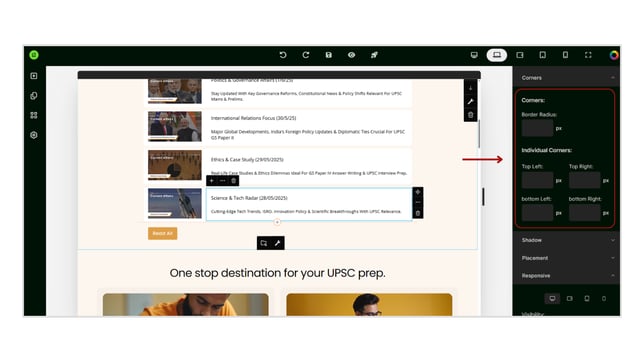The width and height of the screenshot is (644, 362).
Task: Open the color wheel icon at top right
Action: [x=614, y=55]
